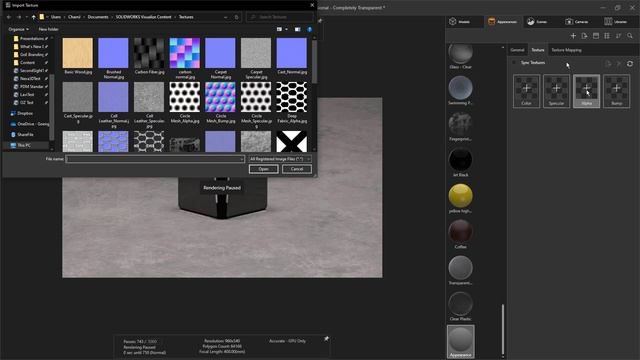Select the yellow high gloss appearance sphere
Image resolution: width=640 pixels, height=360 pixels.
tap(460, 195)
